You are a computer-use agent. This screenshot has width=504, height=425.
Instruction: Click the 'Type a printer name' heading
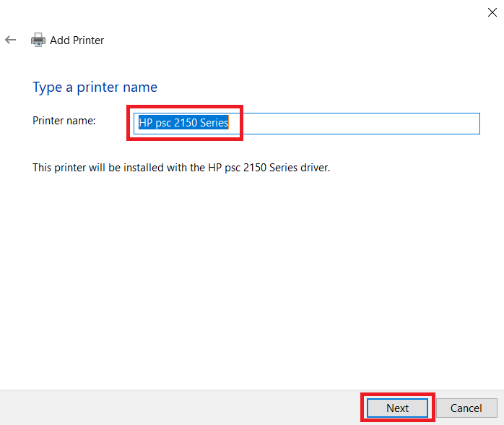(95, 87)
